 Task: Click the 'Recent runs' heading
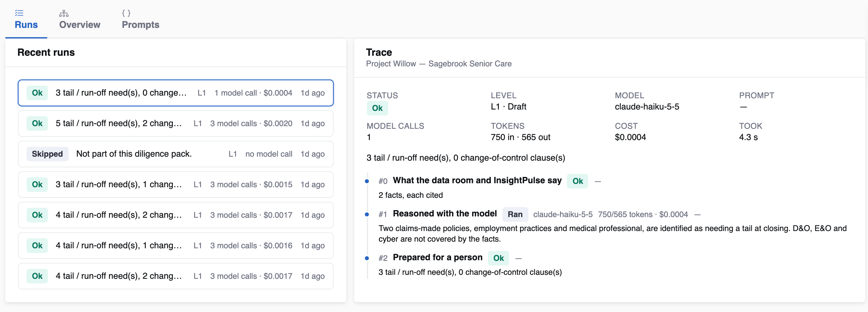coord(46,52)
